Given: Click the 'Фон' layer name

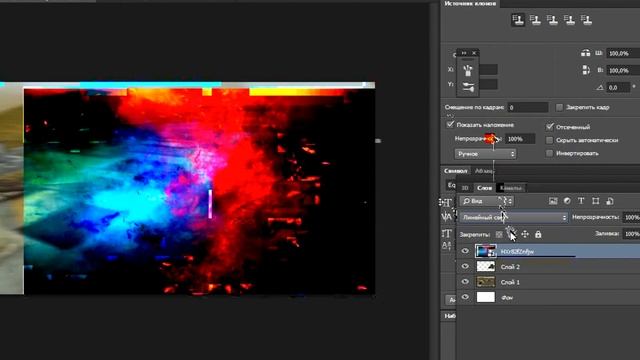Looking at the screenshot, I should click(x=507, y=298).
